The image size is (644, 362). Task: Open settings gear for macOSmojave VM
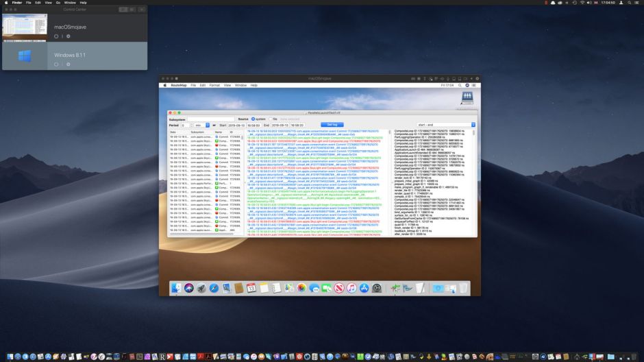point(68,36)
